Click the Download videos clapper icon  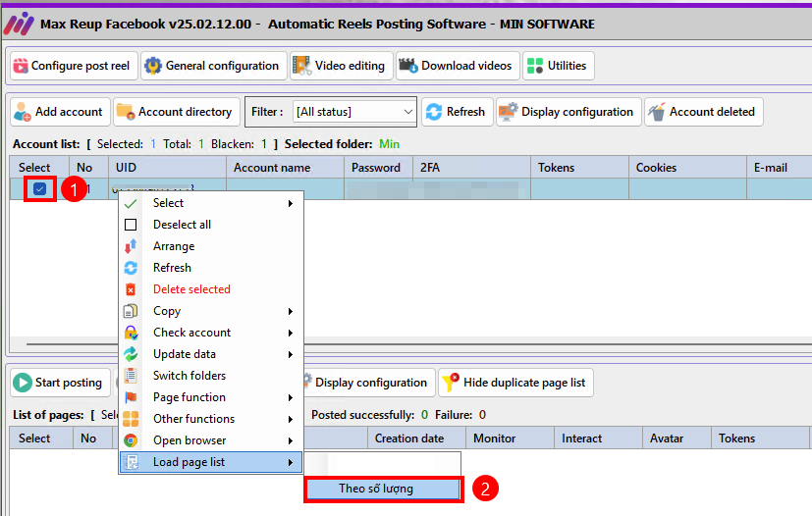408,65
